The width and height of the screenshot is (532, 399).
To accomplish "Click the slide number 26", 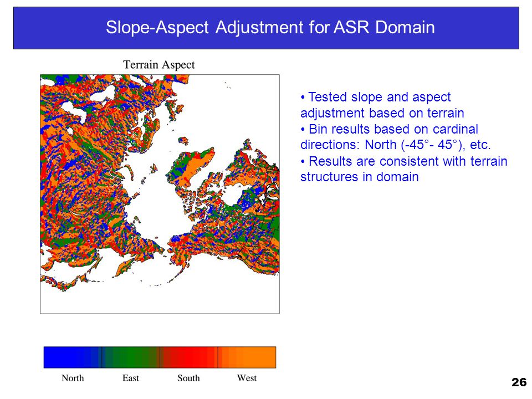I will 519,382.
